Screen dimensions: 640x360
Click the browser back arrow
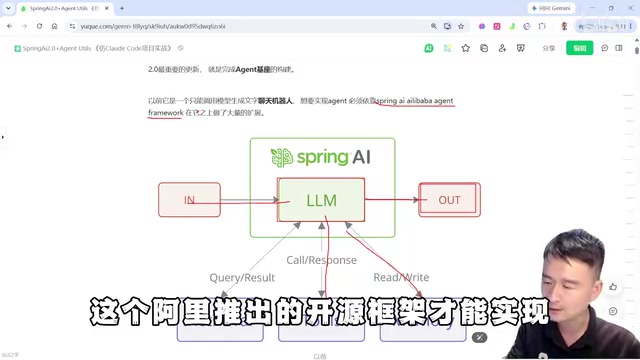(9, 26)
